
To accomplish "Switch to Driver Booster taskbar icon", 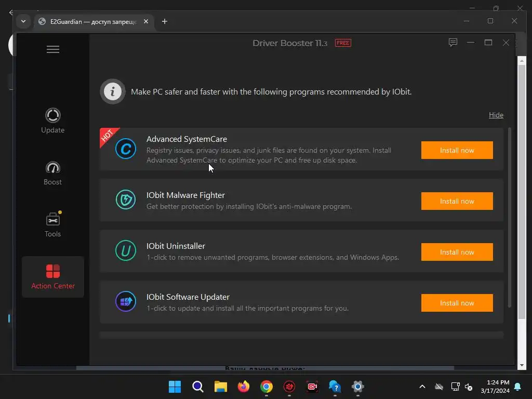I will (x=289, y=387).
